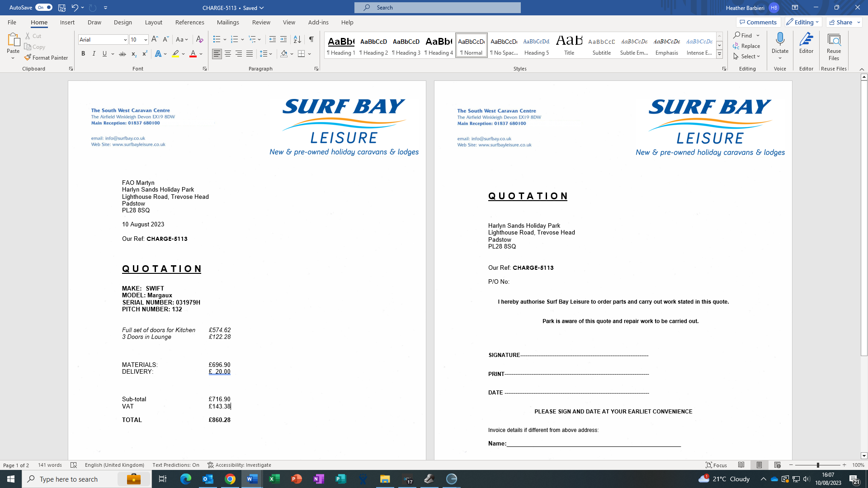Click the Comments button
The height and width of the screenshot is (488, 868).
pos(757,22)
